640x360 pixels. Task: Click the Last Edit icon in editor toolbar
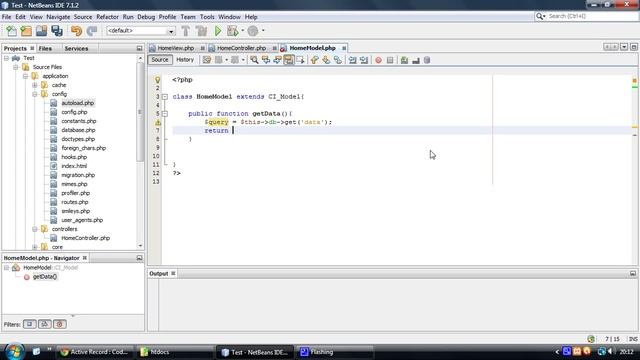click(x=207, y=60)
